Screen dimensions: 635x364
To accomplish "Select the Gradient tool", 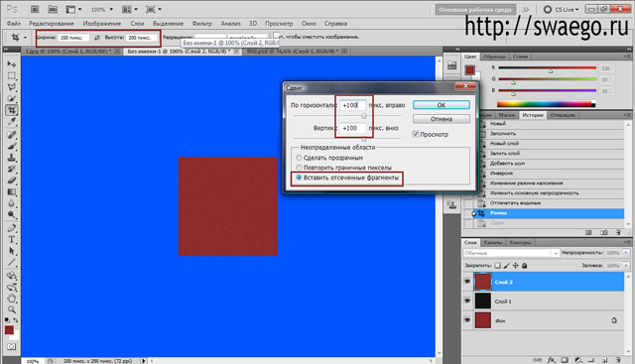I will pyautogui.click(x=12, y=192).
